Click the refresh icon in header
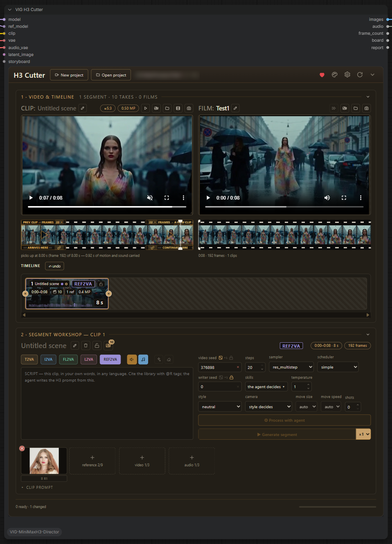 (360, 75)
